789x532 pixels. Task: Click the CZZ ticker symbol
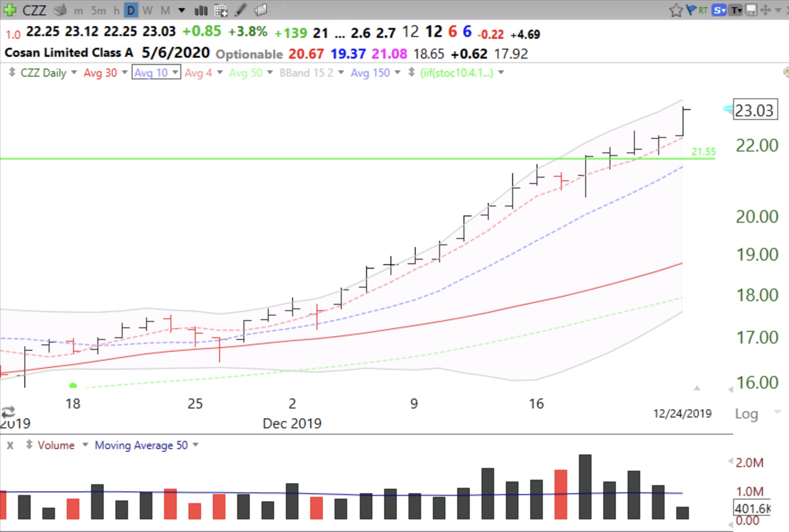(34, 10)
